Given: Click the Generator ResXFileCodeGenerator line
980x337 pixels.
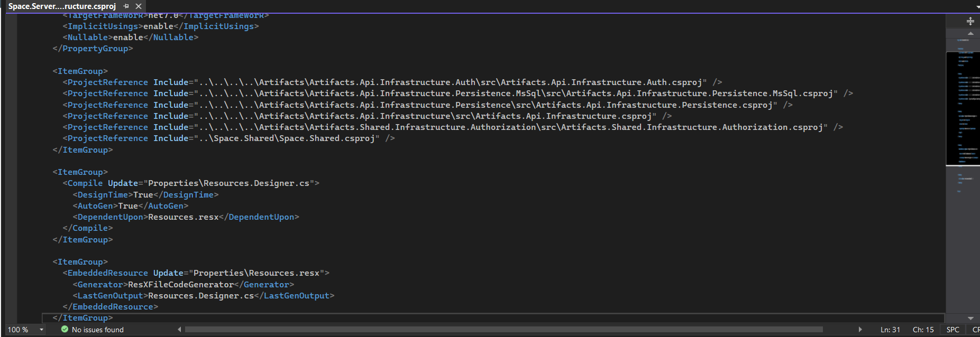Looking at the screenshot, I should [184, 285].
